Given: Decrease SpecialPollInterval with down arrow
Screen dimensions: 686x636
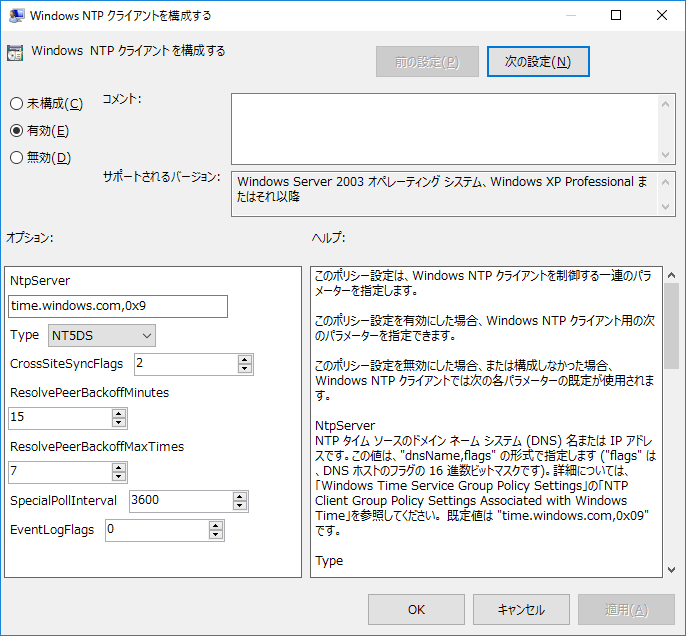Looking at the screenshot, I should tap(240, 506).
